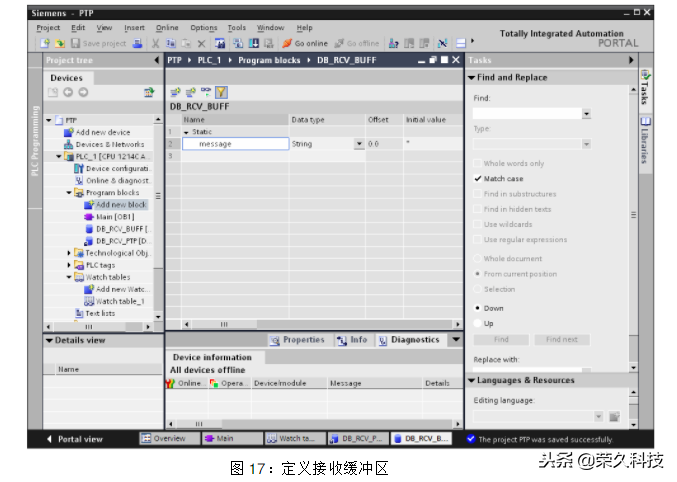Select the Whole document radio button
This screenshot has width=677, height=482.
pyautogui.click(x=477, y=258)
